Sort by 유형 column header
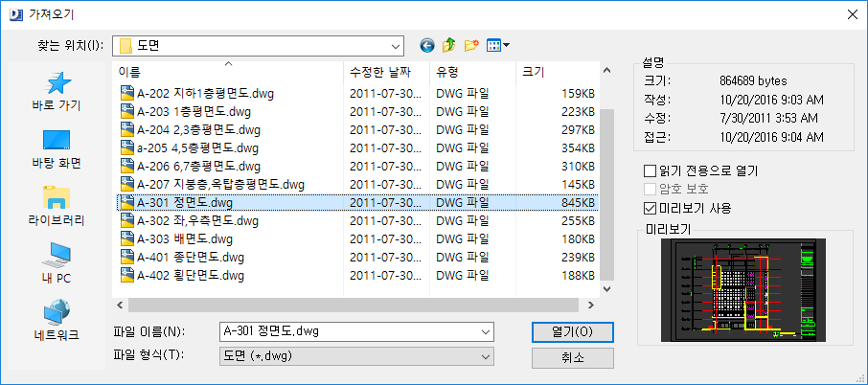The height and width of the screenshot is (385, 868). pos(472,72)
